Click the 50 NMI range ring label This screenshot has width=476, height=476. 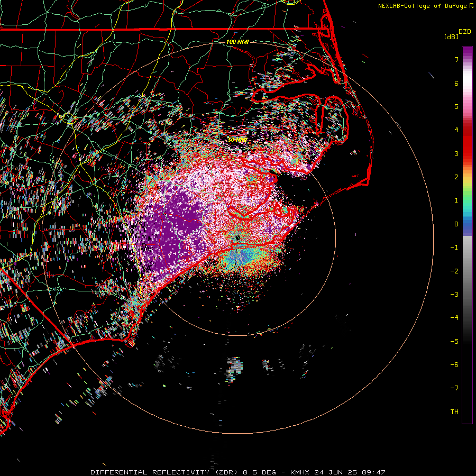237,140
